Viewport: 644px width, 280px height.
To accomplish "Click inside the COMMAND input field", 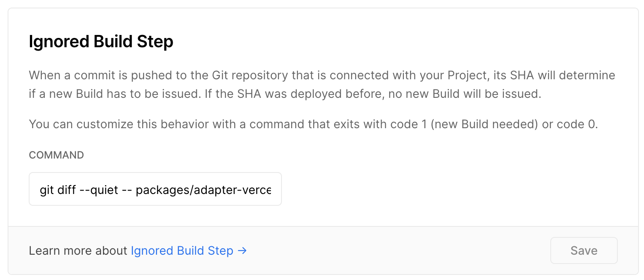I will 155,189.
